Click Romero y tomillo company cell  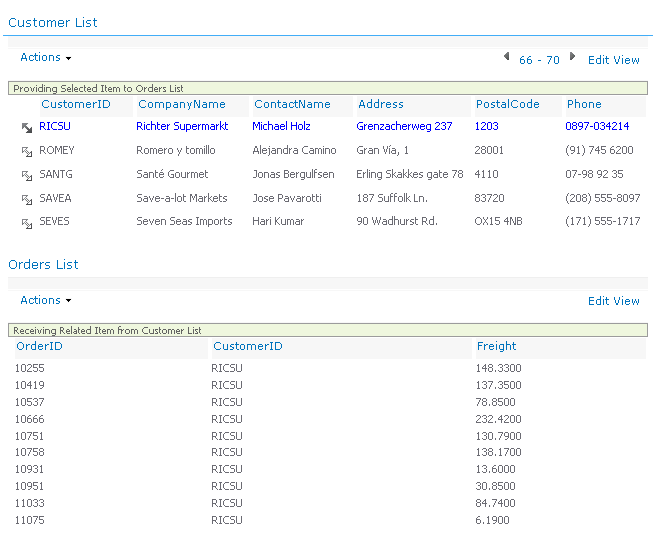point(176,150)
